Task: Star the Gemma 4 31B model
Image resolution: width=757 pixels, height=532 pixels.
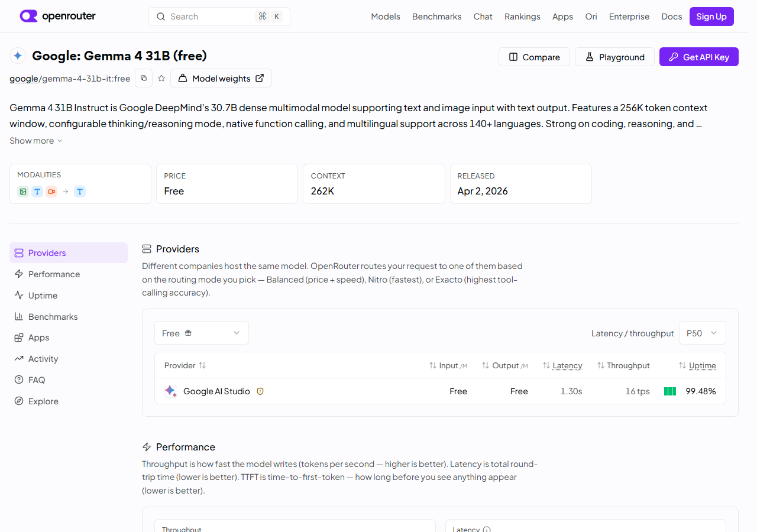Action: point(161,78)
